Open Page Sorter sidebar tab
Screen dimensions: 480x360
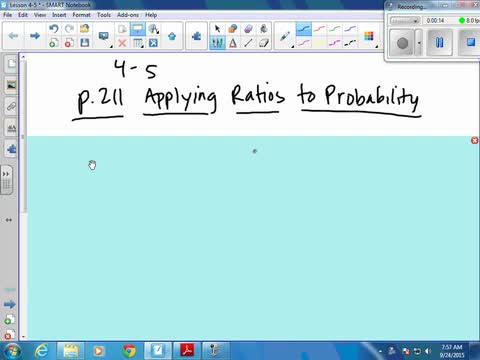[x=11, y=64]
